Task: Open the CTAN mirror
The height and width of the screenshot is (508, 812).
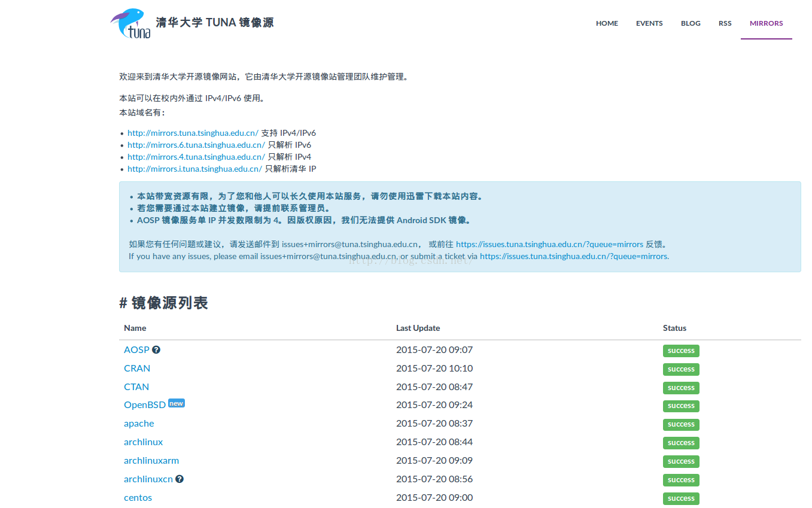Action: point(136,387)
